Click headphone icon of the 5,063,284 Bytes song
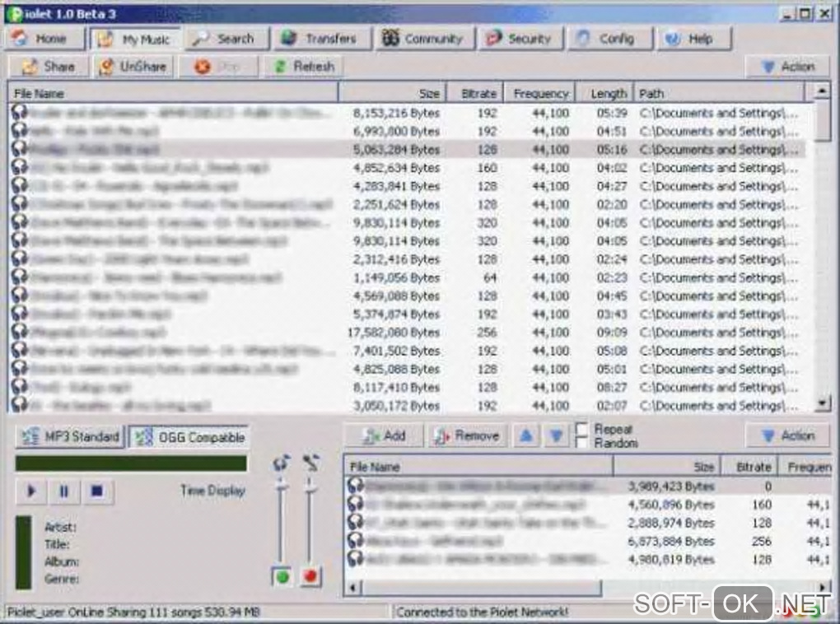840x624 pixels. pyautogui.click(x=19, y=148)
